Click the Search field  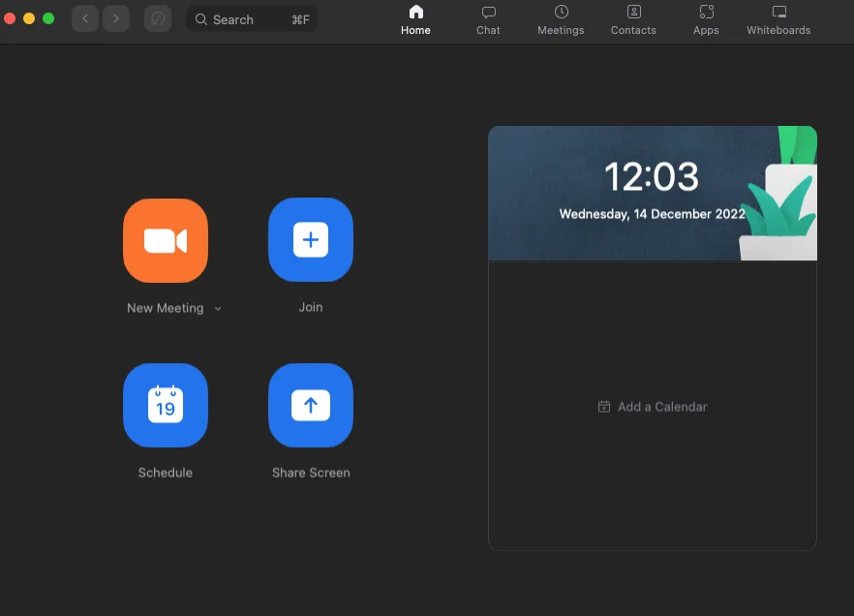coord(252,19)
